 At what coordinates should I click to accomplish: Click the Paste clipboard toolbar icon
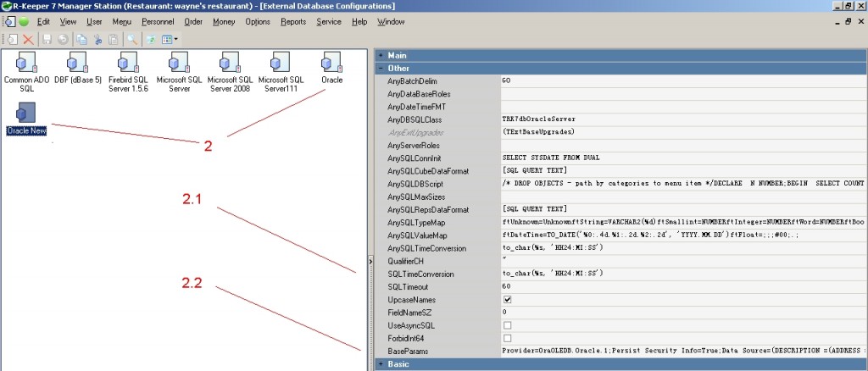tap(114, 39)
